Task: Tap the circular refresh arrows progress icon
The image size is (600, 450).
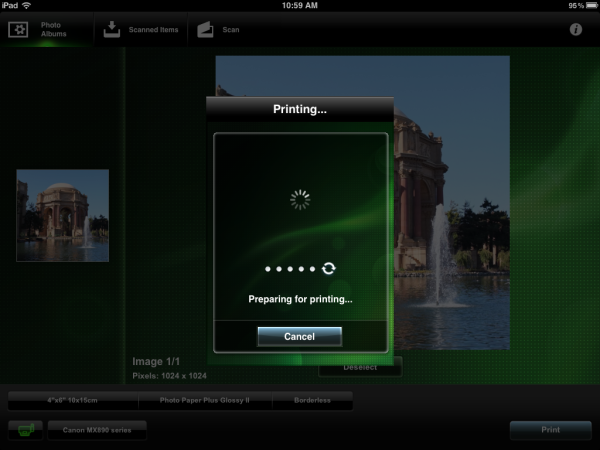Action: (329, 269)
